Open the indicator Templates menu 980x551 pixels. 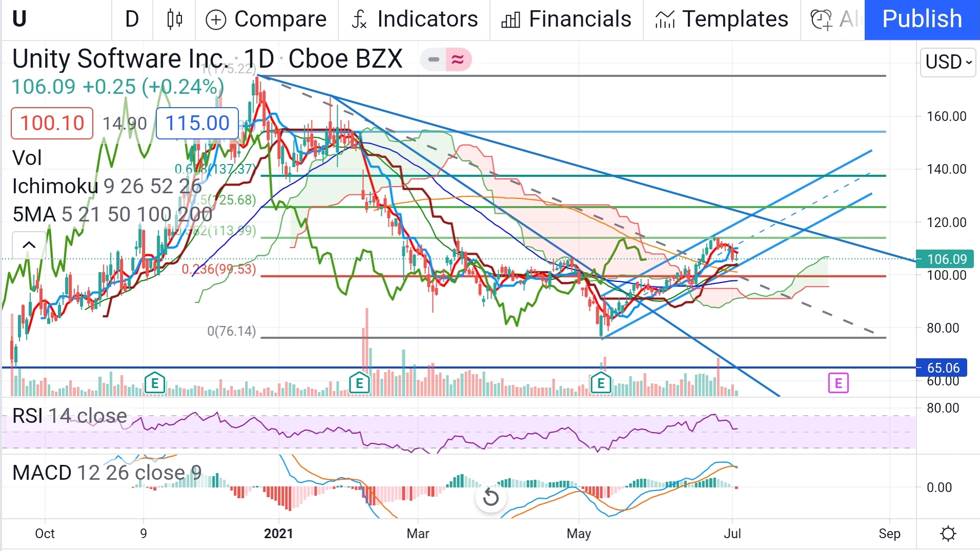click(x=722, y=19)
